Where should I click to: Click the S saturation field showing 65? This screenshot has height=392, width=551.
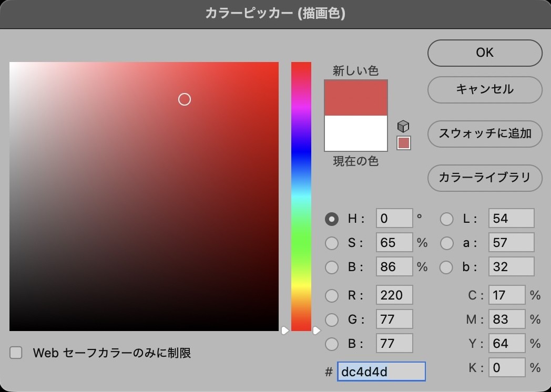394,242
